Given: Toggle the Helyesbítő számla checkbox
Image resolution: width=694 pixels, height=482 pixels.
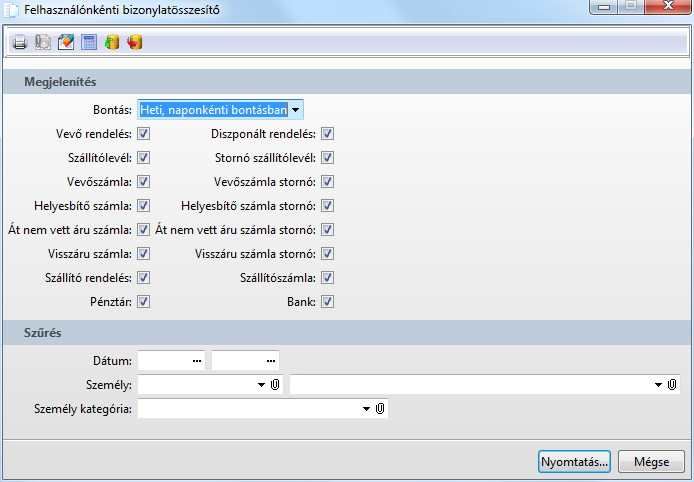Looking at the screenshot, I should (x=143, y=206).
